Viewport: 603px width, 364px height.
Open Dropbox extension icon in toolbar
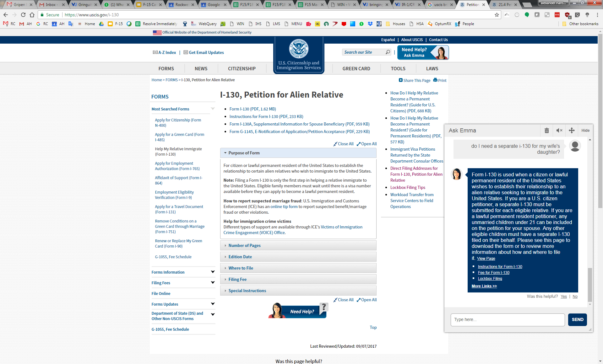coord(370,24)
